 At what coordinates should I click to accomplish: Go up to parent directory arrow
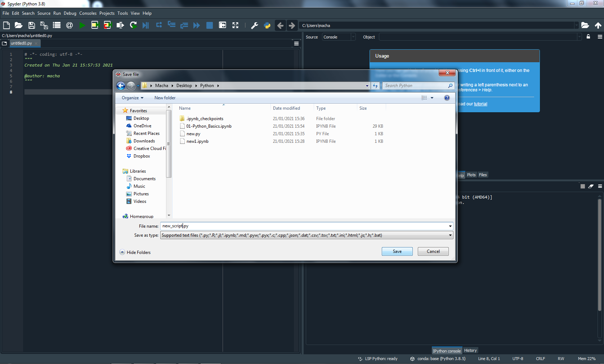point(598,25)
